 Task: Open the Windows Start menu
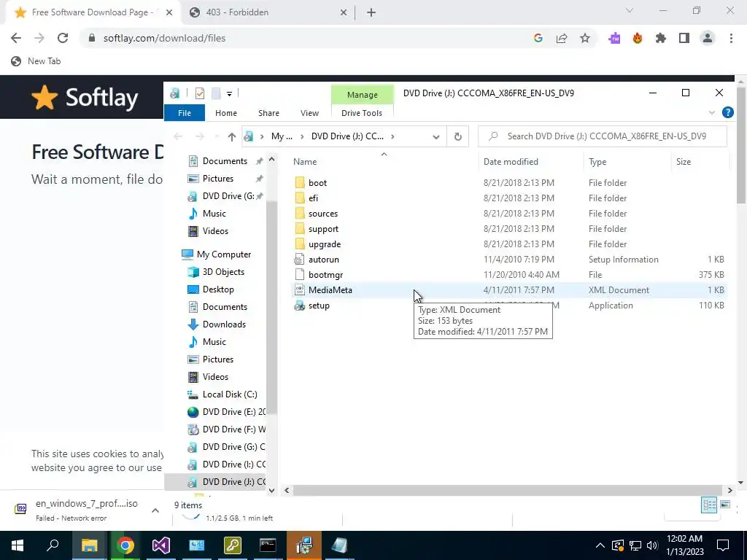pos(18,545)
